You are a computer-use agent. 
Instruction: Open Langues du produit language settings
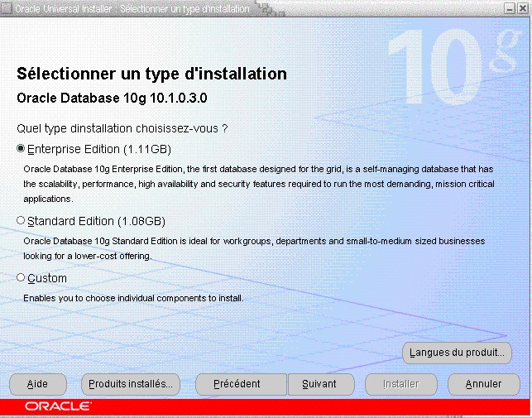(x=458, y=353)
